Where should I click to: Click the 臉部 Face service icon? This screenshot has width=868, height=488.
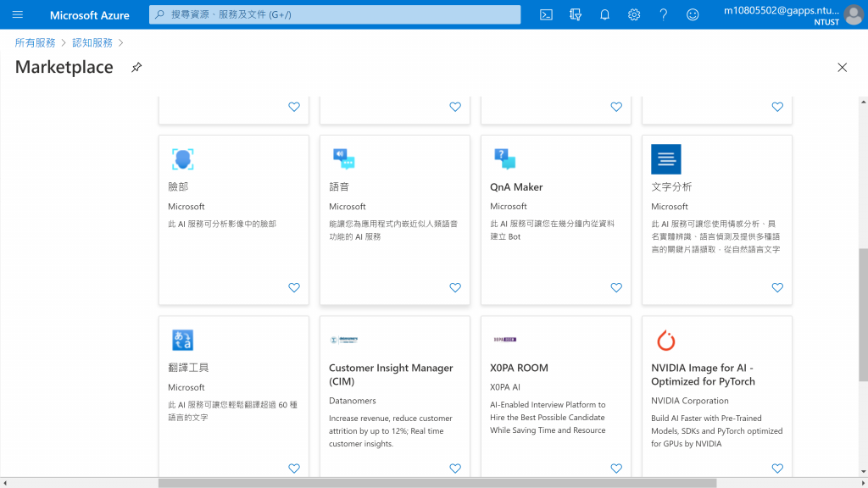[x=183, y=159]
